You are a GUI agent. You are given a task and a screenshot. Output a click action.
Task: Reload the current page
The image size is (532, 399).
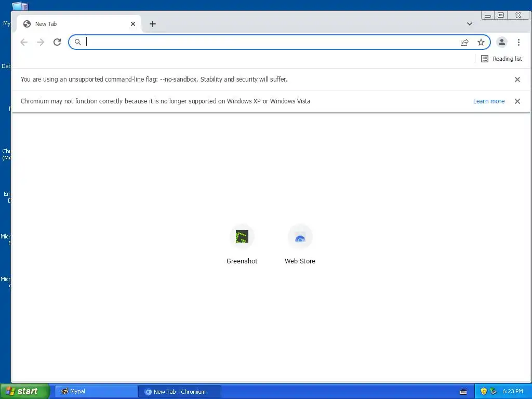(57, 42)
